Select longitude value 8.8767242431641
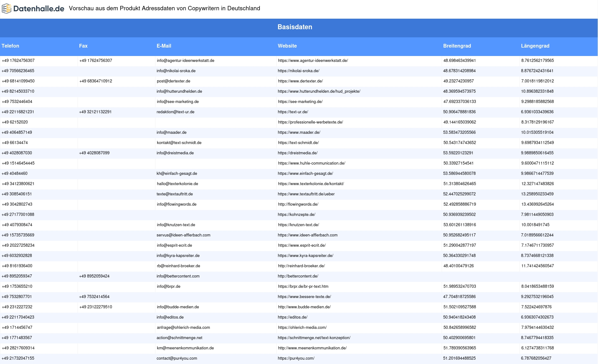The height and width of the screenshot is (364, 598). coord(537,71)
